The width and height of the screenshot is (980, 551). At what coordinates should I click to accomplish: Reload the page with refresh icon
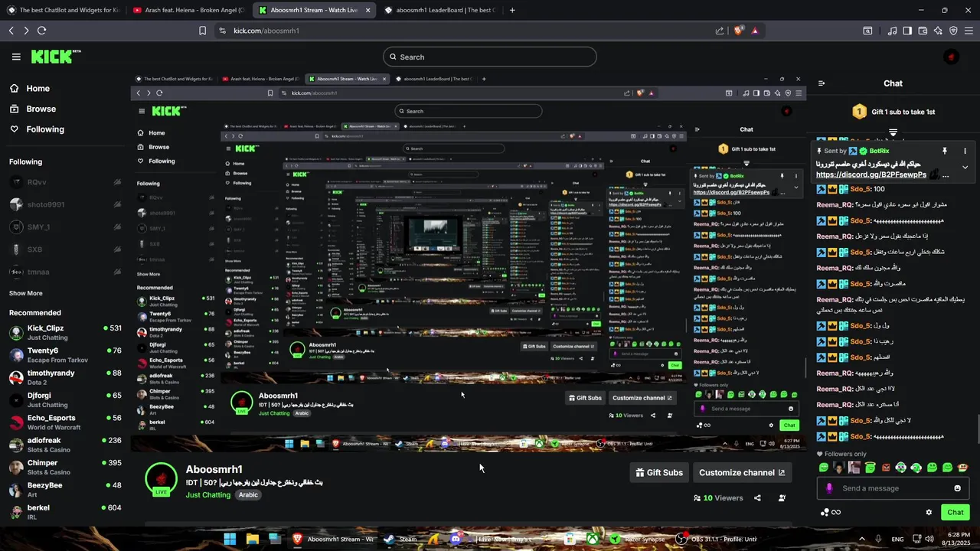click(41, 31)
